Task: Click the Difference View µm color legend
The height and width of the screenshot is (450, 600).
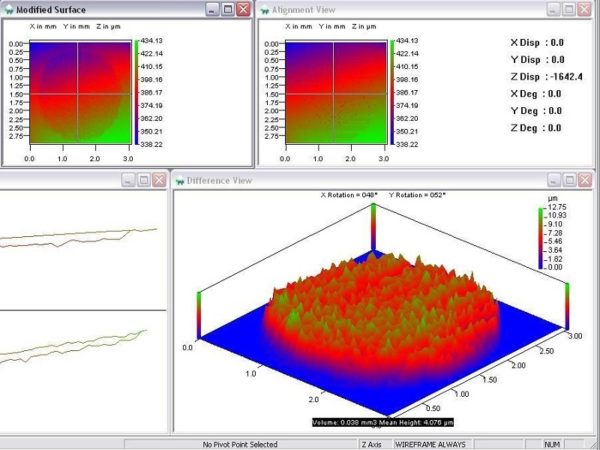Action: pyautogui.click(x=540, y=237)
